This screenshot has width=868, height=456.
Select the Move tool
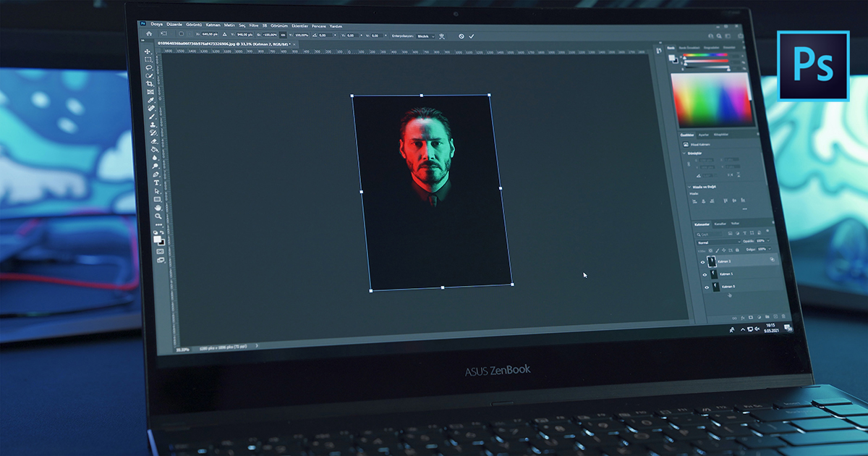click(148, 51)
